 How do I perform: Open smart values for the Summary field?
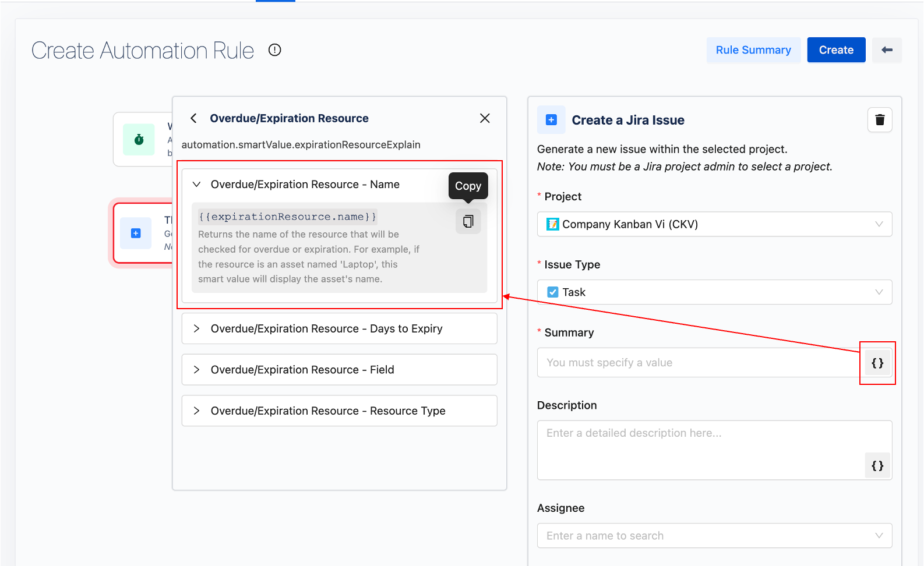tap(877, 363)
